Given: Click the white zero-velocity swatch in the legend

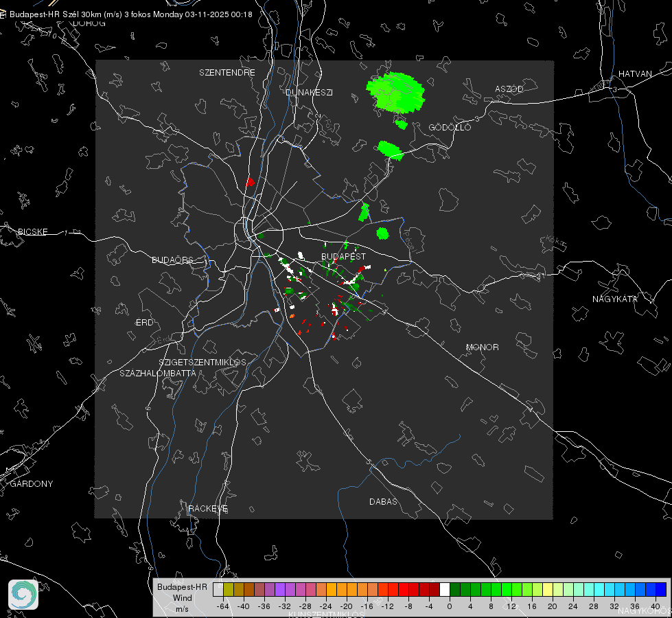Looking at the screenshot, I should point(445,590).
